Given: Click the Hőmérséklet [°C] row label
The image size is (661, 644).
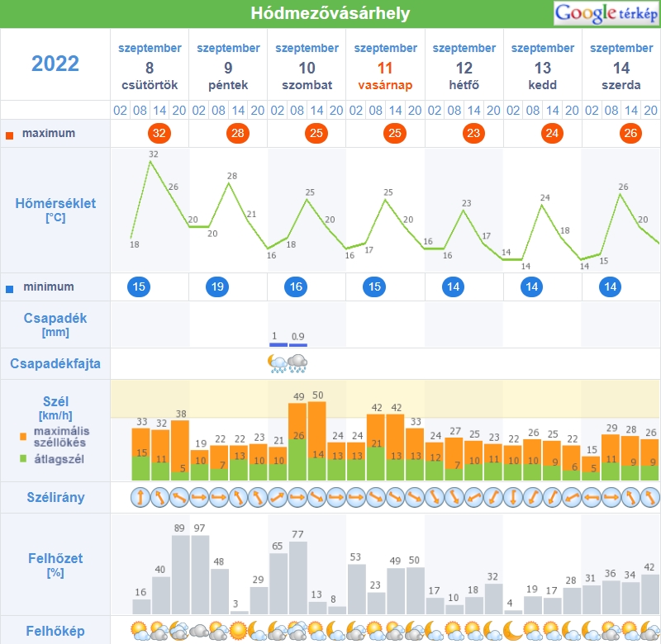Looking at the screenshot, I should [x=55, y=210].
